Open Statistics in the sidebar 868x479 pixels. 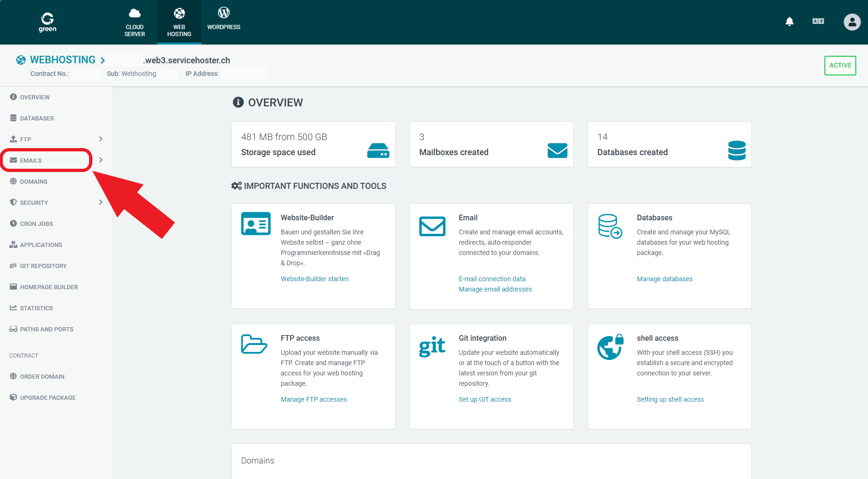37,308
